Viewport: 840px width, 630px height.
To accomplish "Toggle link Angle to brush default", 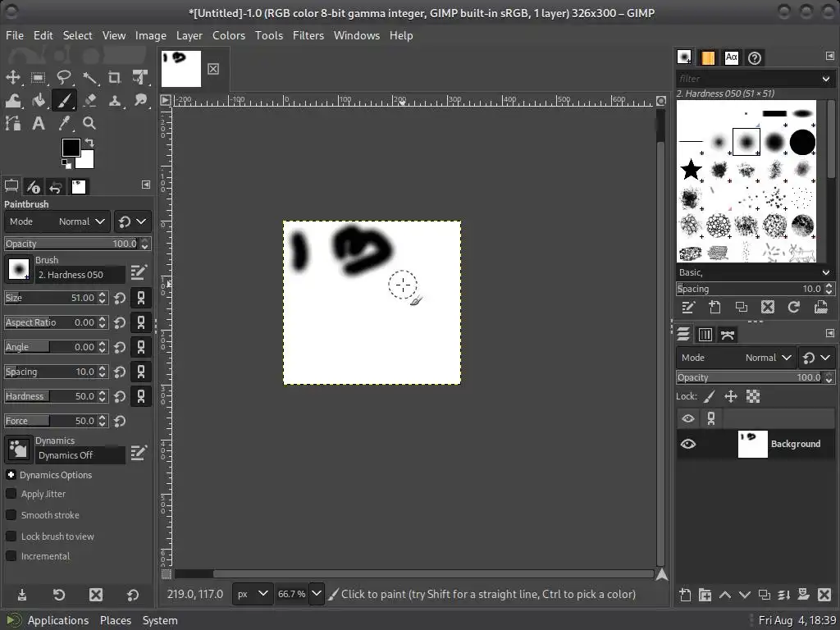I will pos(141,347).
